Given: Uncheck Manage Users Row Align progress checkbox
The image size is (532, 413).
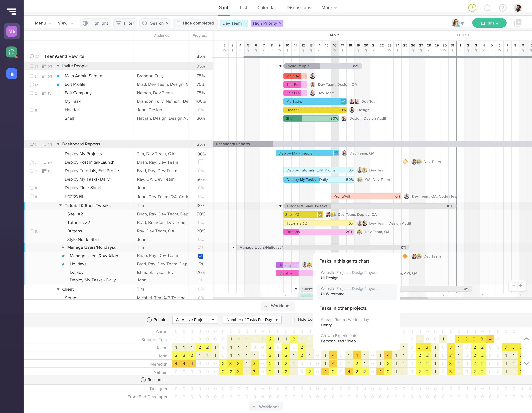Looking at the screenshot, I should pyautogui.click(x=201, y=256).
